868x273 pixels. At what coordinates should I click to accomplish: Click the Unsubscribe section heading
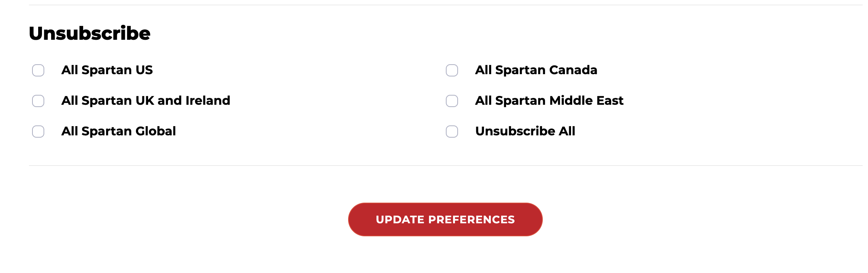[x=90, y=33]
